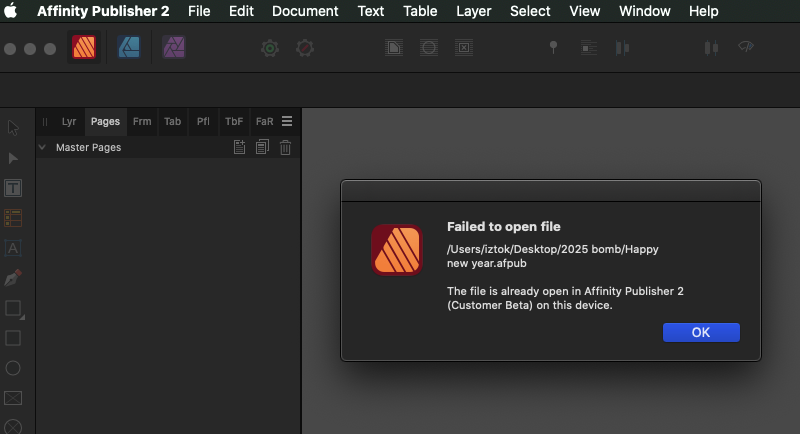Click the distribute spacing toolbar icon
This screenshot has height=434, width=800.
click(711, 48)
